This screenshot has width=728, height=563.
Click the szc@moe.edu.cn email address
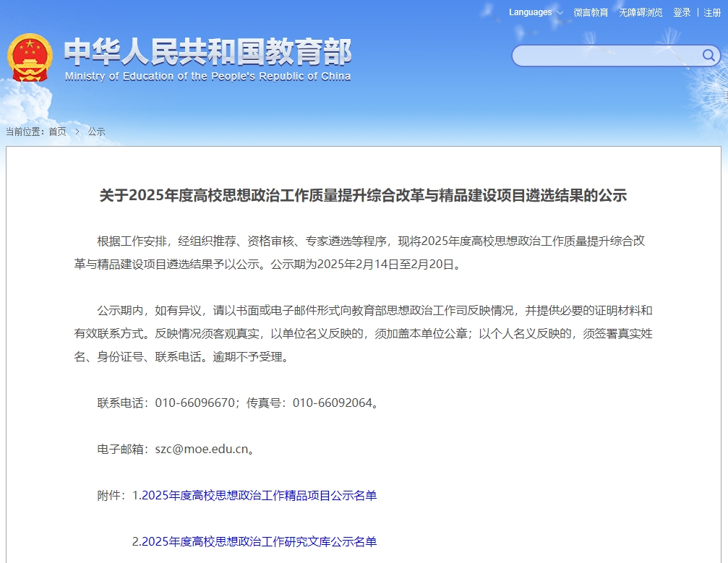pos(202,449)
